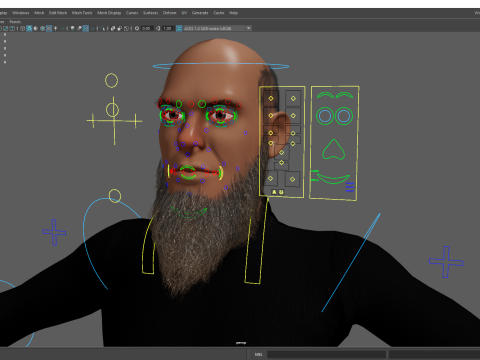Open the Help menu
The image size is (480, 360).
pos(233,13)
